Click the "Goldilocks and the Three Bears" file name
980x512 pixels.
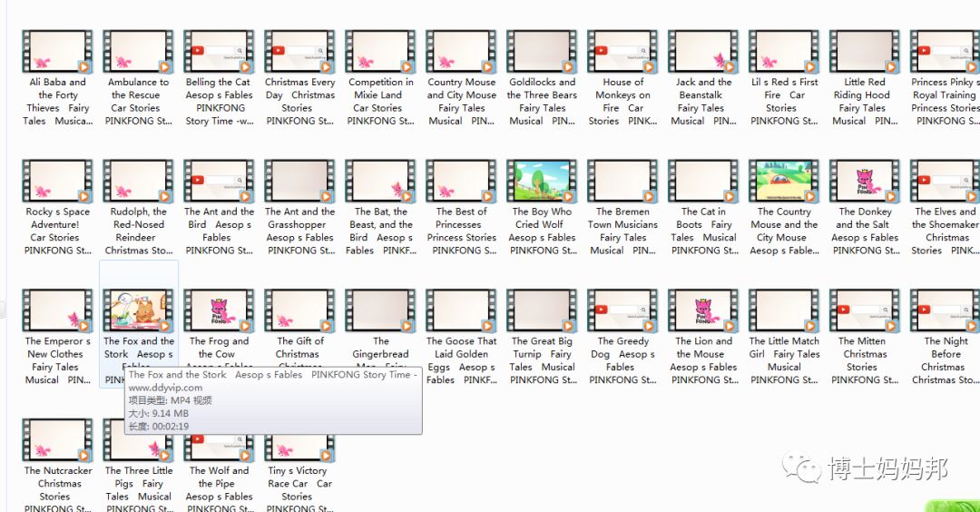click(x=542, y=102)
